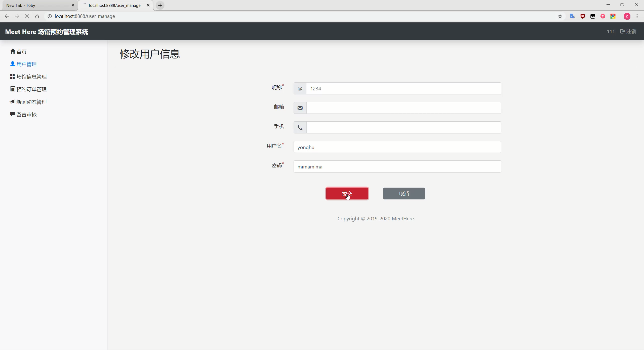The height and width of the screenshot is (350, 644).
Task: Open the uBlock shield extension icon
Action: coord(583,16)
